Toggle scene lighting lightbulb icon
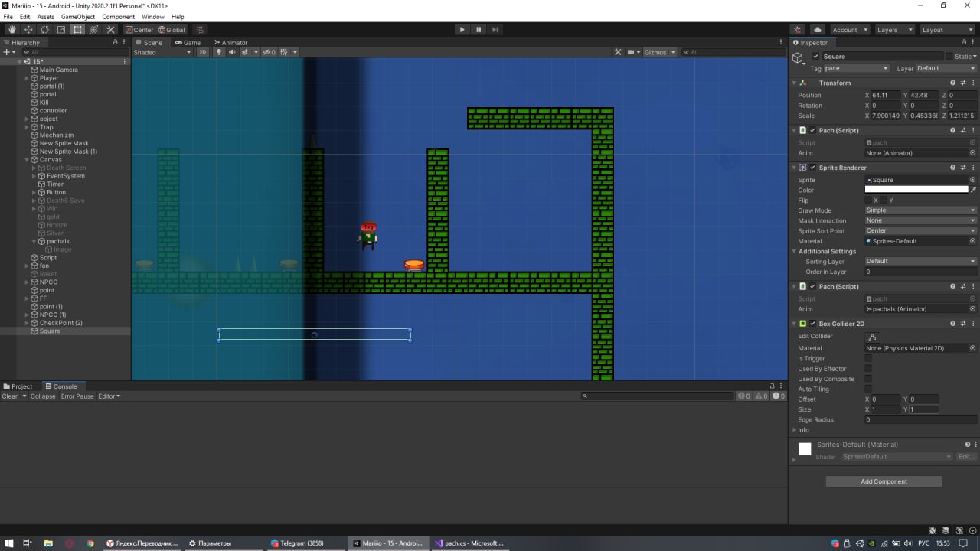Viewport: 980px width, 551px height. coord(219,52)
